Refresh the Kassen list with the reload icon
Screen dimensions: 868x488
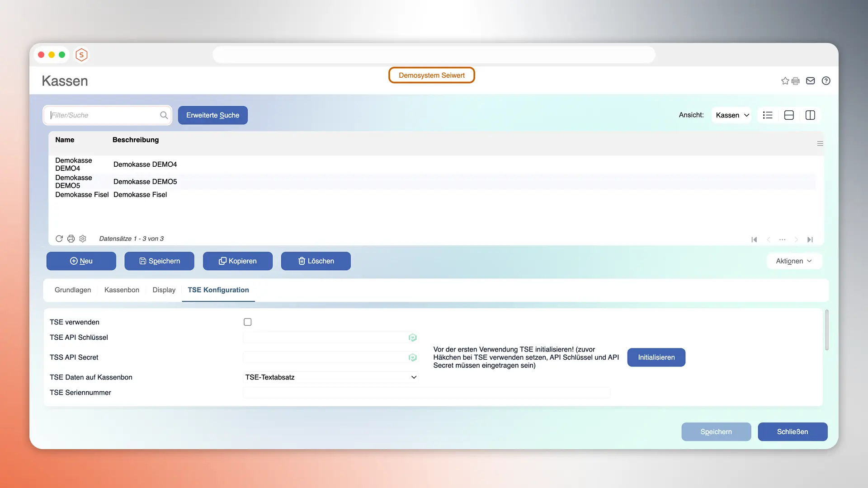(59, 239)
